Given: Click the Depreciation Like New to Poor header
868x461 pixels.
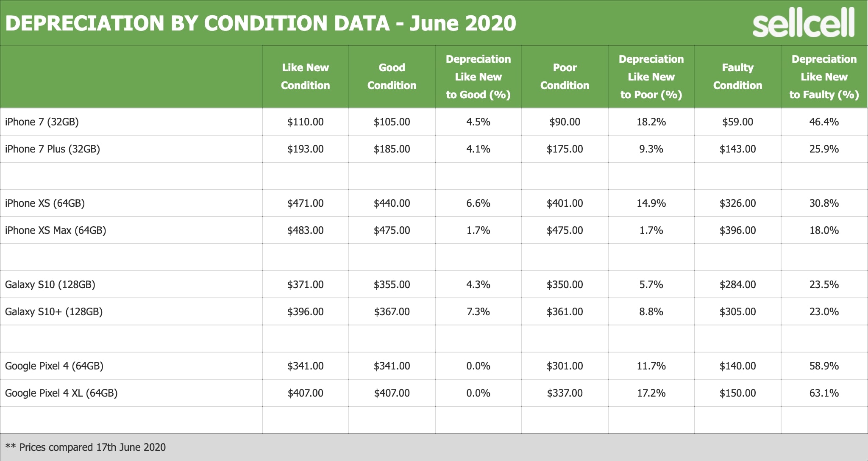Looking at the screenshot, I should [x=651, y=77].
